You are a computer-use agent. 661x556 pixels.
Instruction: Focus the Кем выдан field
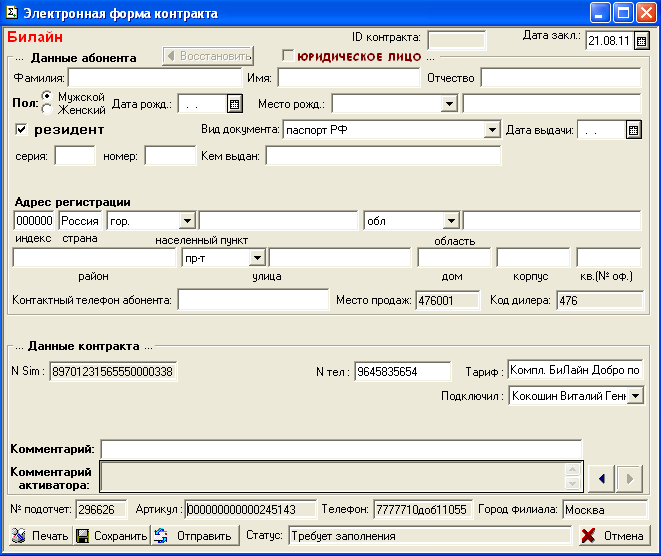[x=383, y=156]
